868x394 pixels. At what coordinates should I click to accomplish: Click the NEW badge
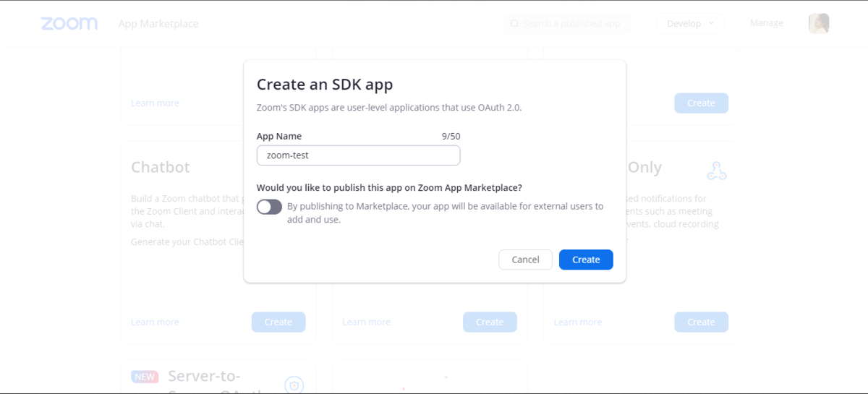145,377
